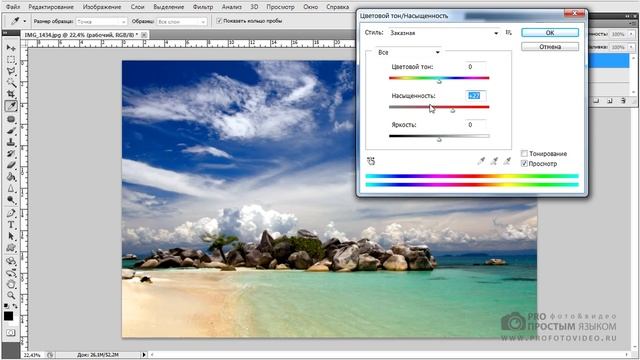Select the Rectangular Marquee tool
The width and height of the screenshot is (640, 360).
click(11, 60)
